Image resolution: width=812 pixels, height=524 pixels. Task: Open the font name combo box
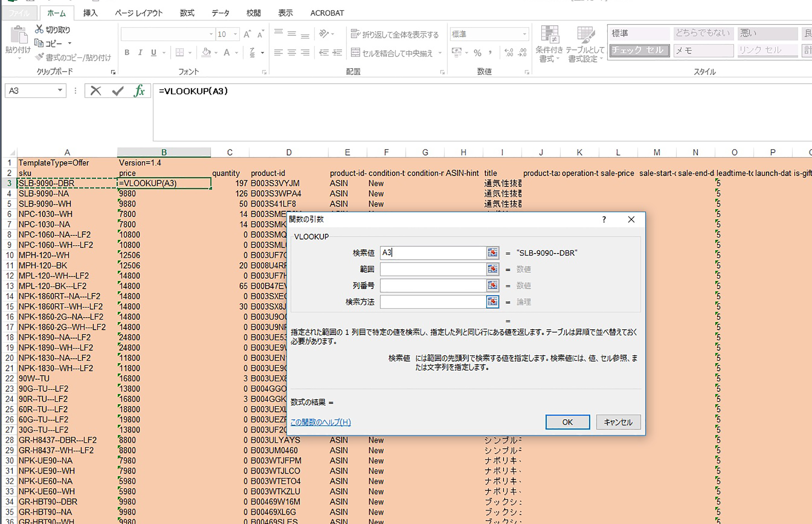(168, 34)
